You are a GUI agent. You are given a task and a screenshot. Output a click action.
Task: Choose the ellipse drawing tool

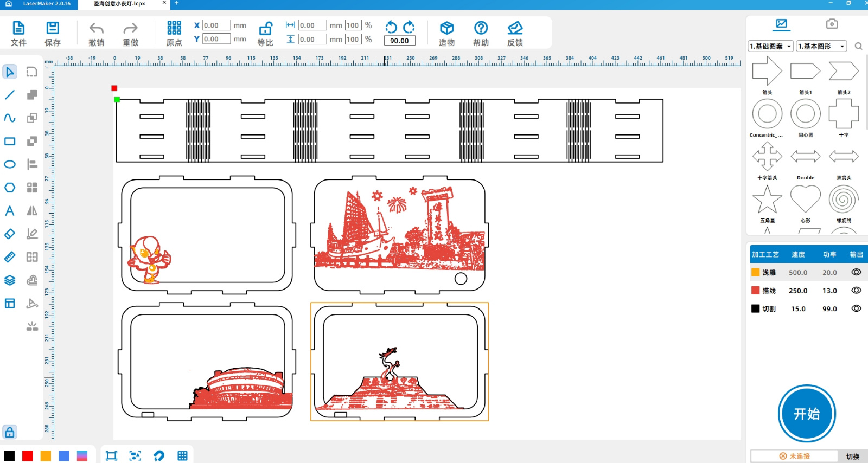pyautogui.click(x=10, y=164)
